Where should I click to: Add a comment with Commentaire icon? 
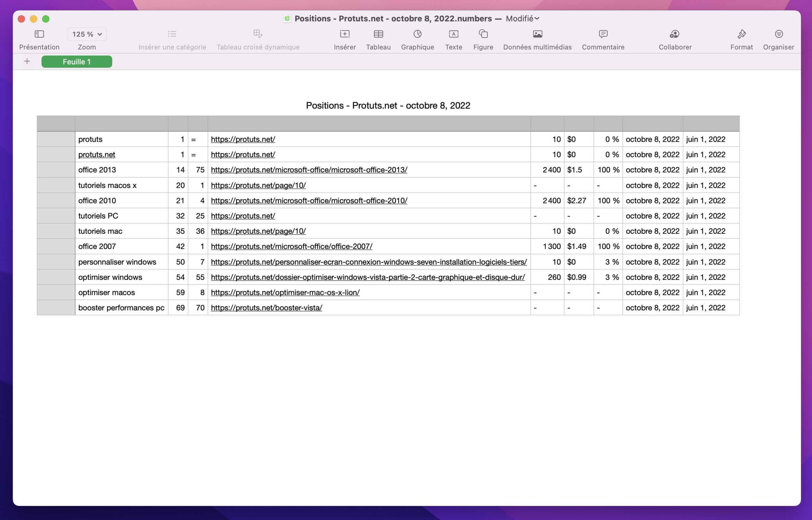click(x=603, y=34)
